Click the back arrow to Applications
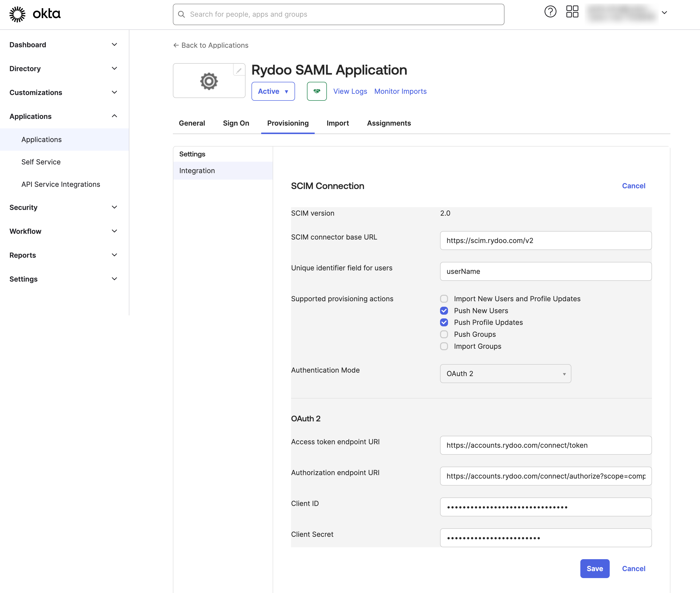 click(176, 45)
